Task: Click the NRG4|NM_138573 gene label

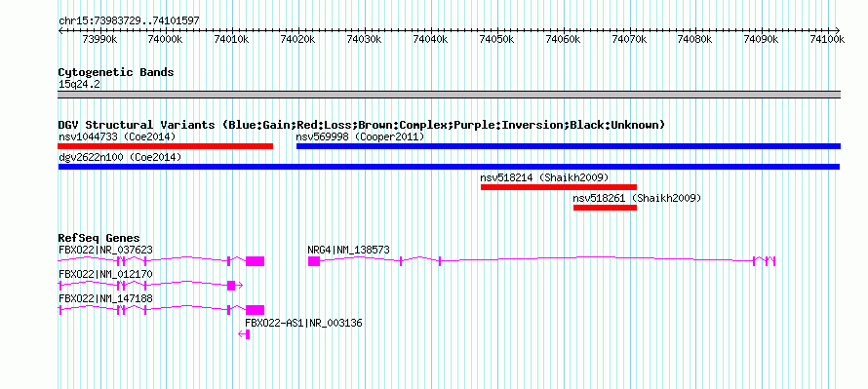Action: point(349,251)
